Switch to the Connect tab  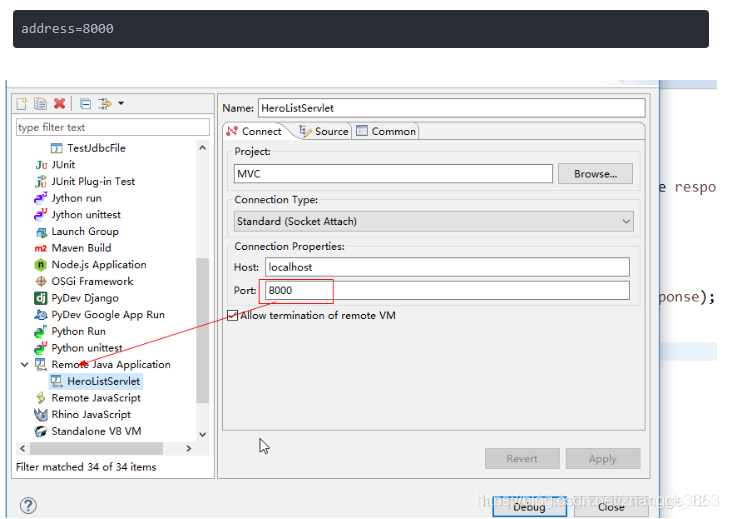point(255,132)
